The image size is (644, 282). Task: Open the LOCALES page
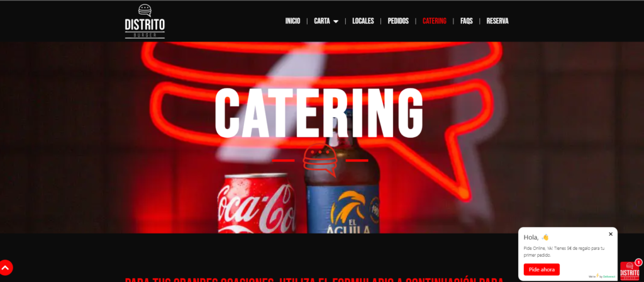[x=363, y=21]
